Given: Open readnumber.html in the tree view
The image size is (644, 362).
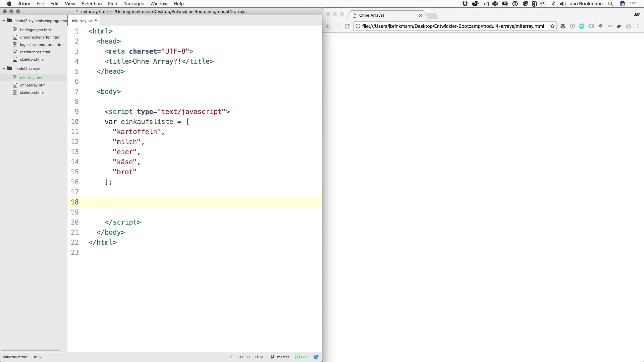Looking at the screenshot, I should pyautogui.click(x=35, y=52).
